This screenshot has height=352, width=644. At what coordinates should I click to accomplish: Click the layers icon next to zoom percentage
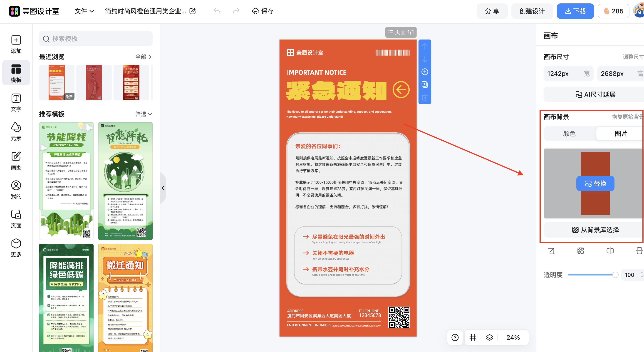(489, 337)
